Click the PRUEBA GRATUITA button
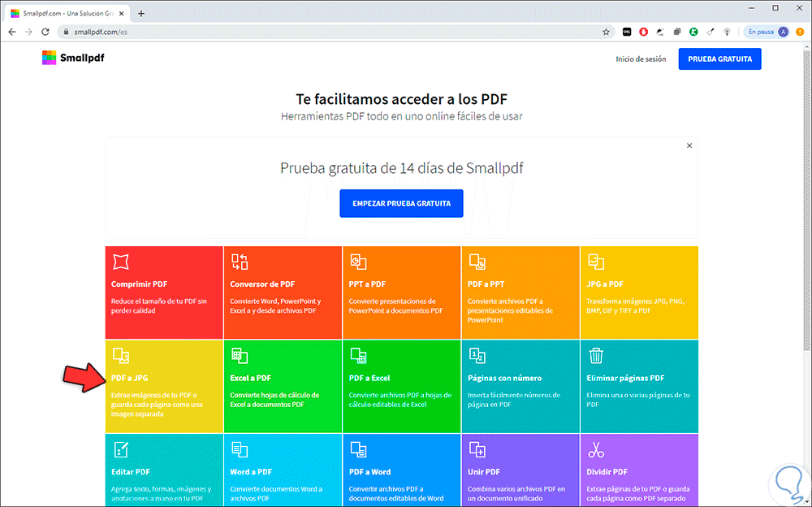Viewport: 812px width, 507px height. coord(719,59)
